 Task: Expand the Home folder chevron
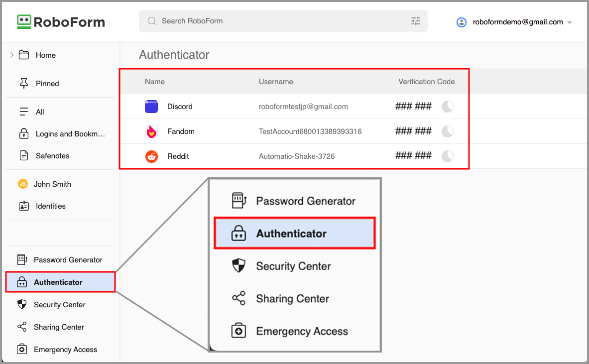(11, 55)
